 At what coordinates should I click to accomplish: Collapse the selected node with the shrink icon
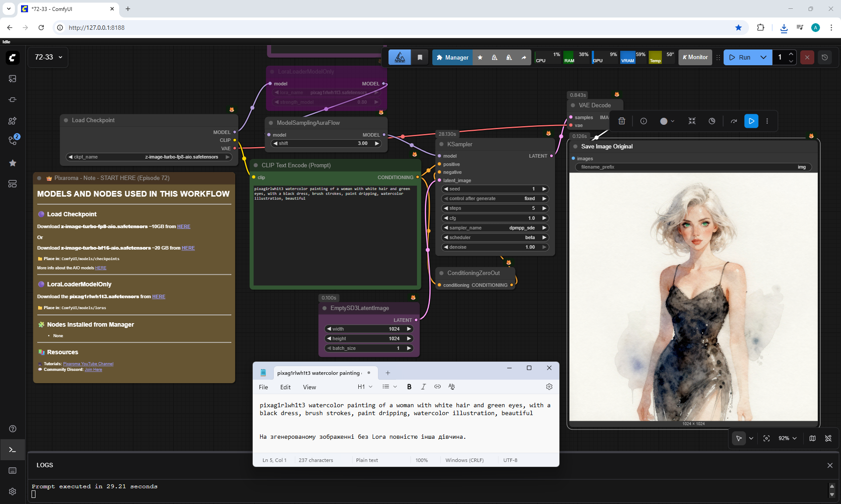pyautogui.click(x=692, y=121)
